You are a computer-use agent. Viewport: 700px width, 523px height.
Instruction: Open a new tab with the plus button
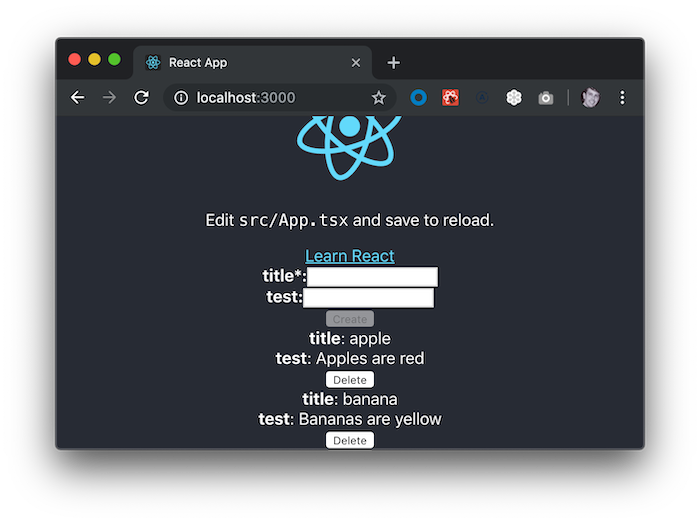click(x=393, y=62)
